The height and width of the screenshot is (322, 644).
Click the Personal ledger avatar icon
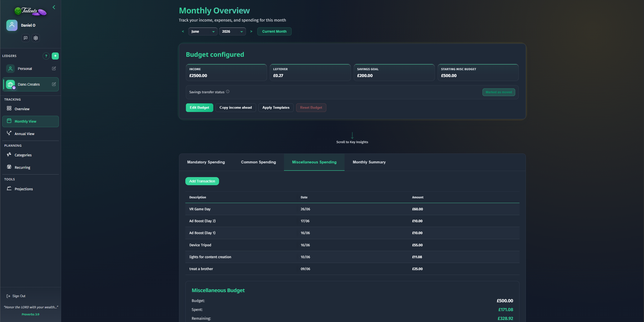pyautogui.click(x=10, y=69)
